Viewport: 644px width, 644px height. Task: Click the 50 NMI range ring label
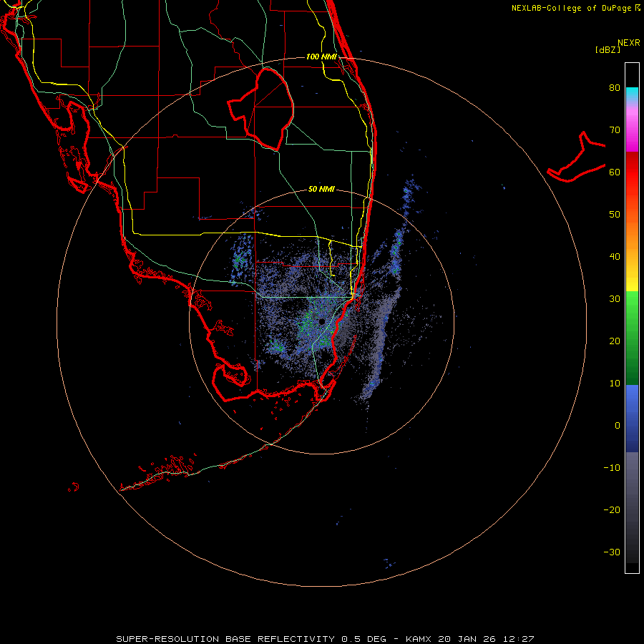pyautogui.click(x=321, y=190)
